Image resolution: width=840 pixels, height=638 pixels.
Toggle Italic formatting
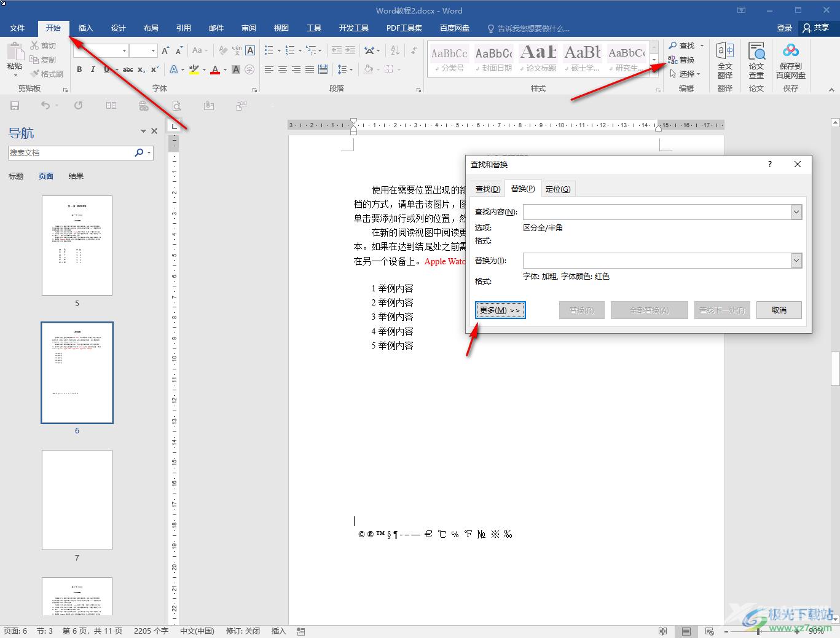(93, 69)
